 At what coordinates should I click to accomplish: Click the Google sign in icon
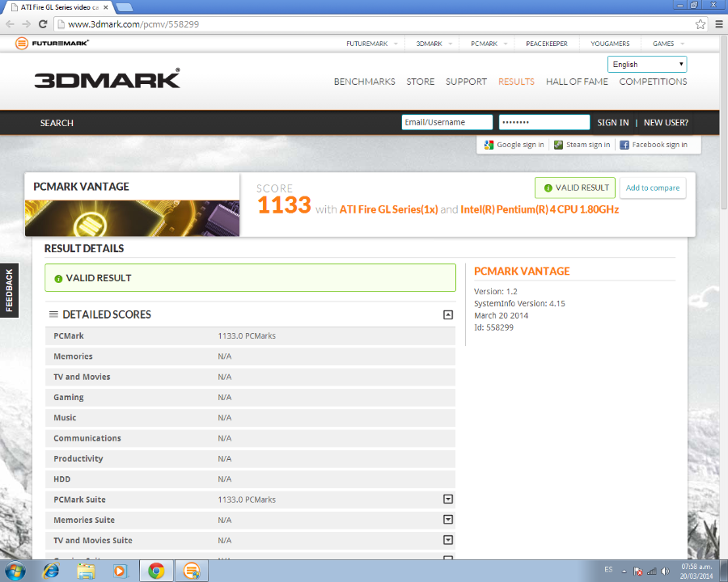point(489,145)
